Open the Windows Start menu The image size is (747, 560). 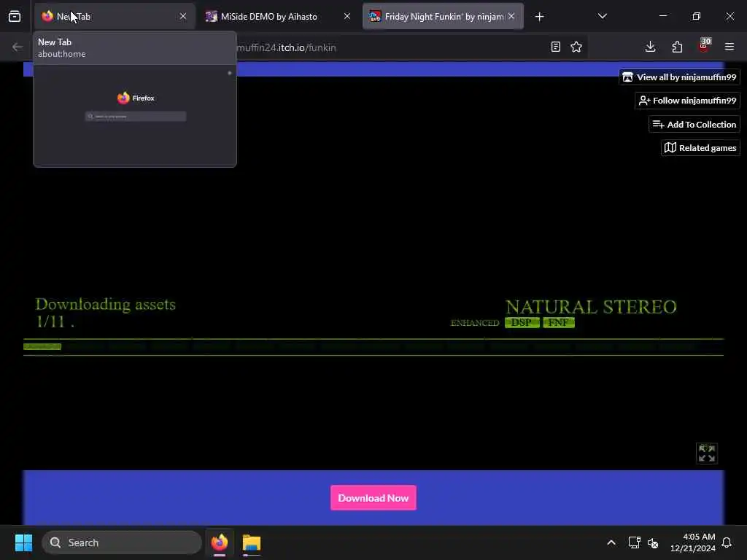point(23,542)
